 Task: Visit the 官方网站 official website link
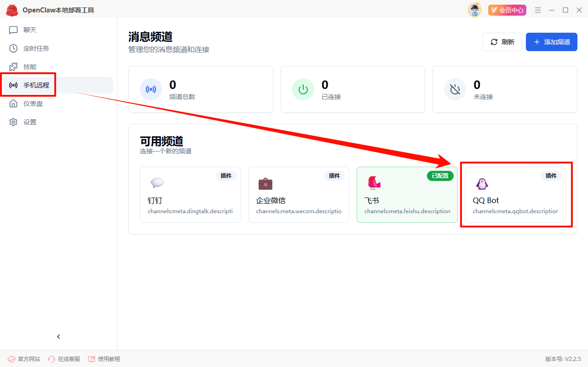[x=24, y=359]
